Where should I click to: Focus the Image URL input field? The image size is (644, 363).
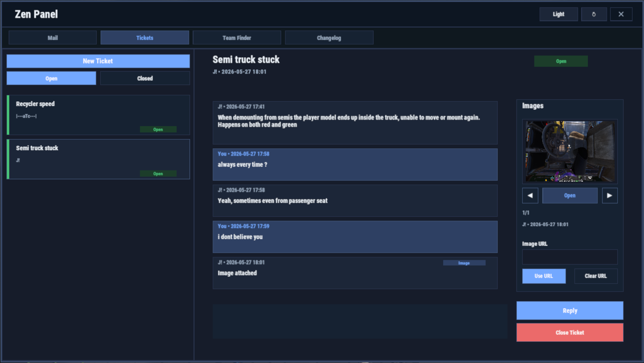click(570, 257)
